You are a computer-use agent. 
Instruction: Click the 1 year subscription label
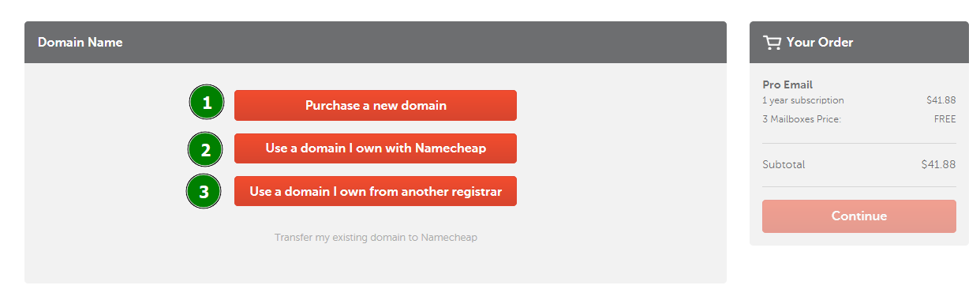[803, 100]
